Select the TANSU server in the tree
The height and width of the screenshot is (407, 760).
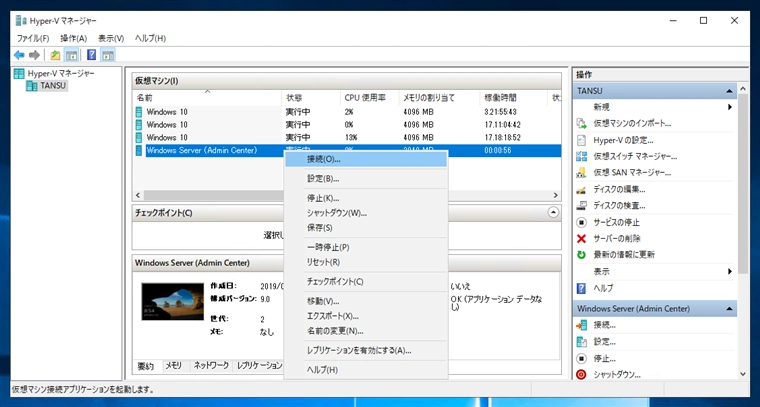47,86
